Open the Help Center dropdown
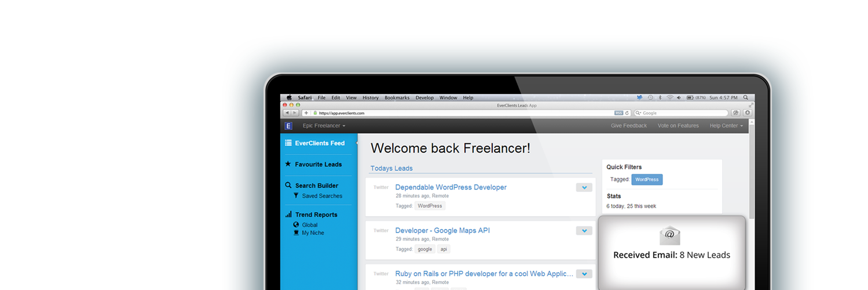The height and width of the screenshot is (290, 868). tap(726, 126)
